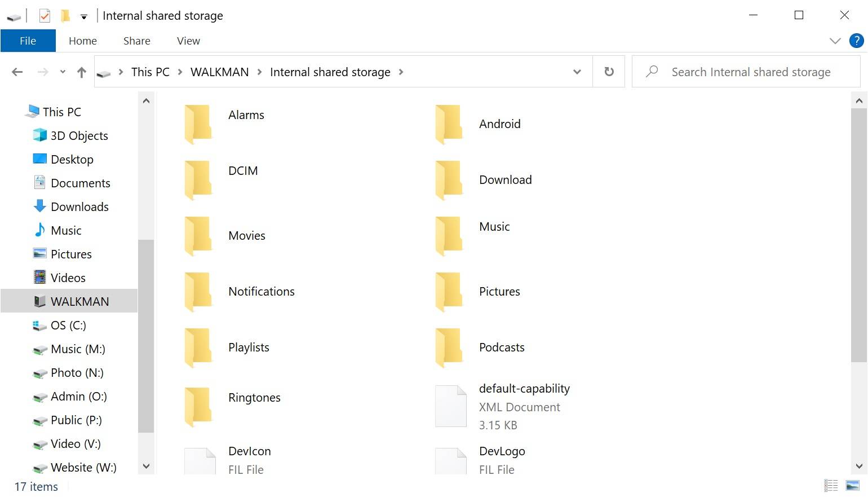Click the refresh button in address bar
868x497 pixels.
609,72
